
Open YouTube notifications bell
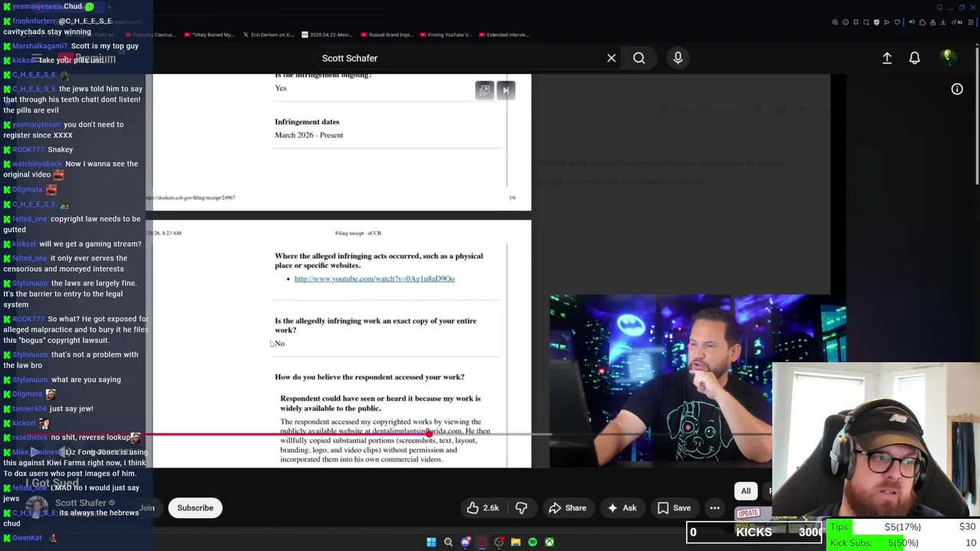(914, 58)
